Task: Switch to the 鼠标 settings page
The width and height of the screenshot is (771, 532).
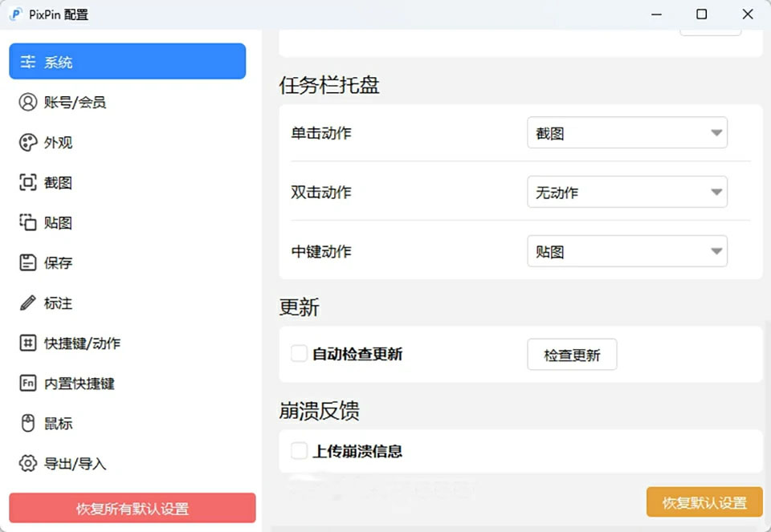Action: click(58, 423)
